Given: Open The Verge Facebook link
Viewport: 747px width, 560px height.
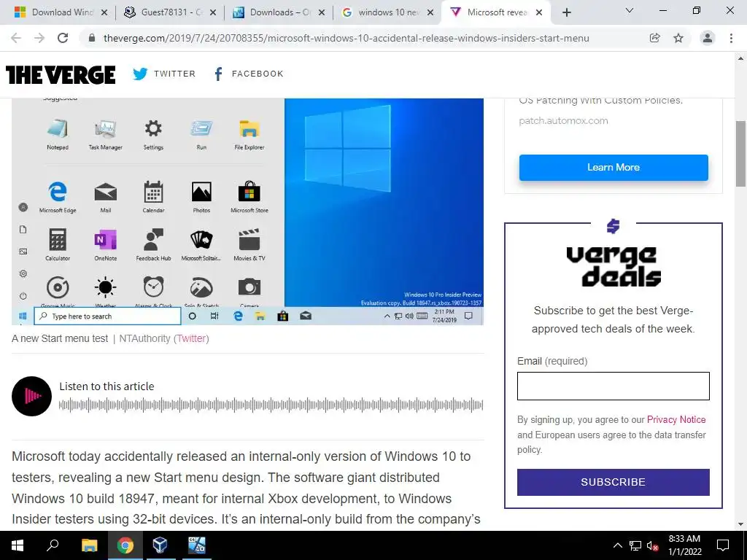Looking at the screenshot, I should click(x=249, y=74).
